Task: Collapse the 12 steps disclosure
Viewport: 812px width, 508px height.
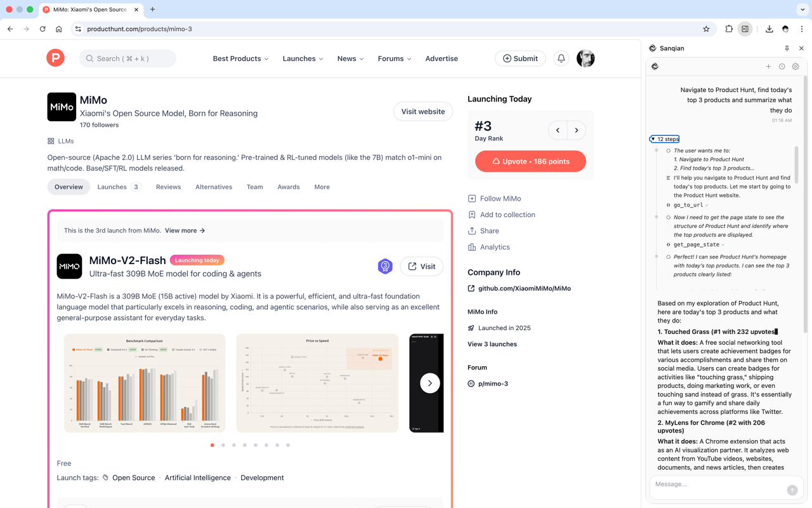Action: (x=664, y=139)
